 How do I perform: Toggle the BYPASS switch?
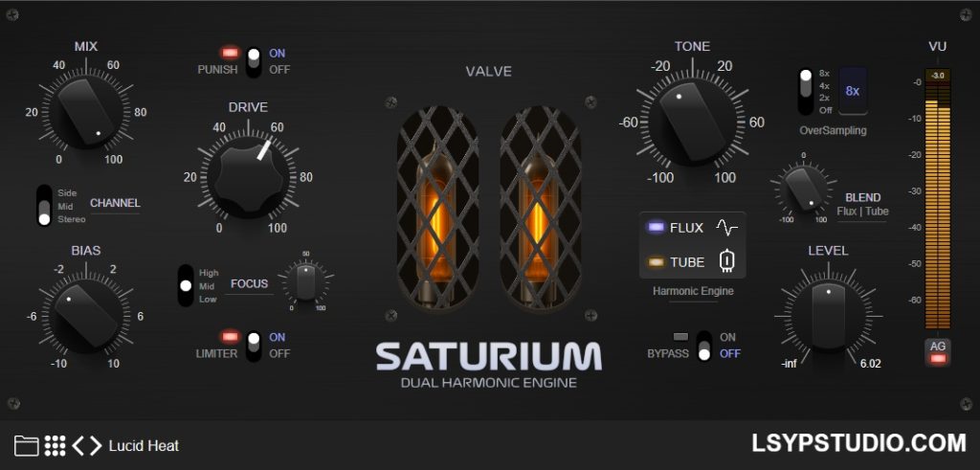tap(704, 346)
